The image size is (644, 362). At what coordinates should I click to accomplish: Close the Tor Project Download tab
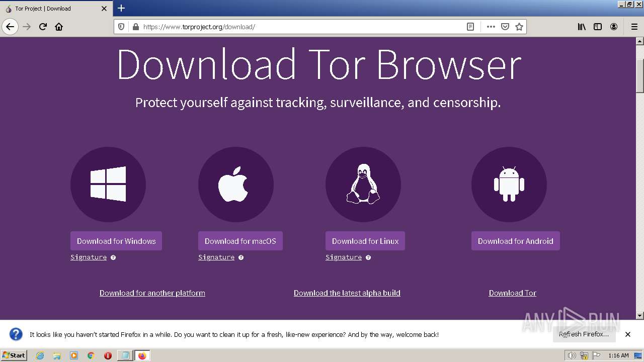coord(104,9)
